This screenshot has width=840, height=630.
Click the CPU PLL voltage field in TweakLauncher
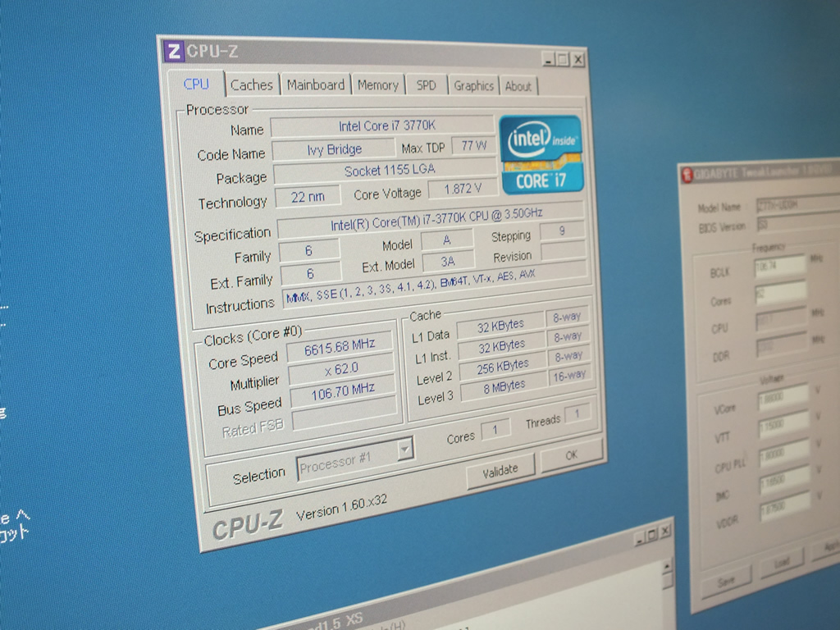[x=784, y=453]
